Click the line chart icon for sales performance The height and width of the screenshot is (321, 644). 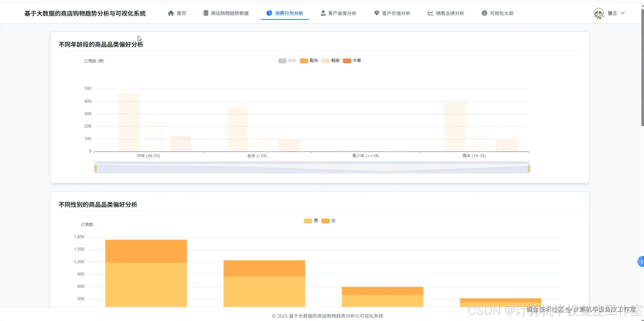pyautogui.click(x=430, y=13)
